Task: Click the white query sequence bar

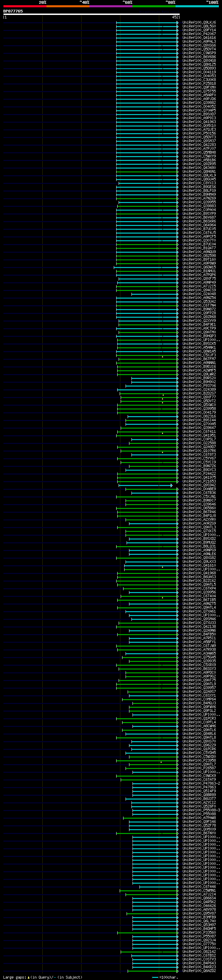Action: 91,15
